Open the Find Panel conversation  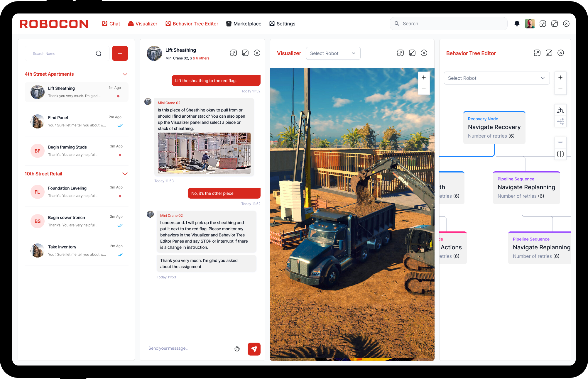click(x=76, y=121)
